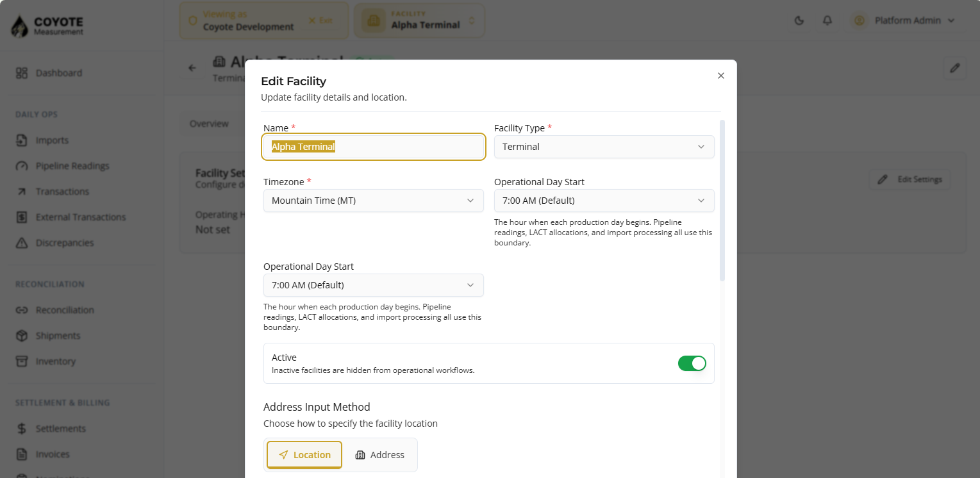Toggle the Active facility switch

[x=692, y=363]
